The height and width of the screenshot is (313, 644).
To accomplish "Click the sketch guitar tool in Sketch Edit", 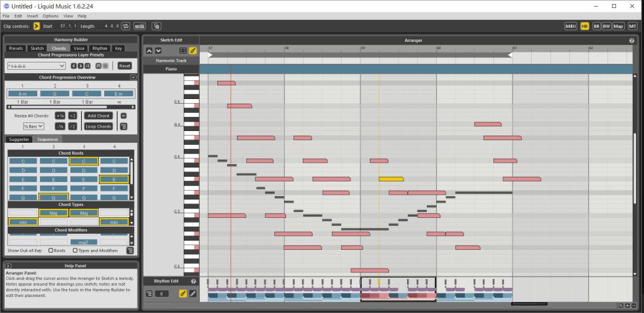I will click(193, 51).
